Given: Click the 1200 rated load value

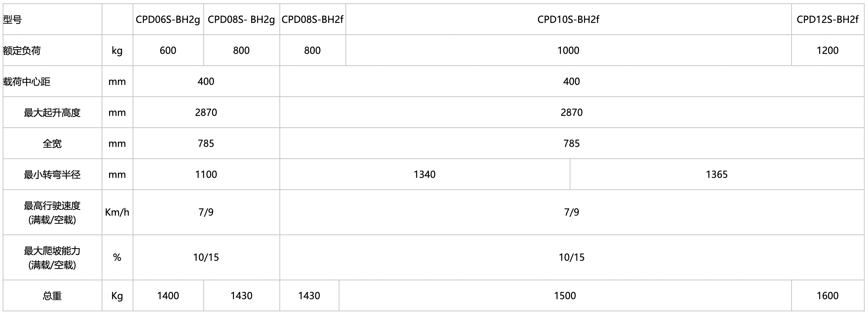Looking at the screenshot, I should click(x=827, y=51).
